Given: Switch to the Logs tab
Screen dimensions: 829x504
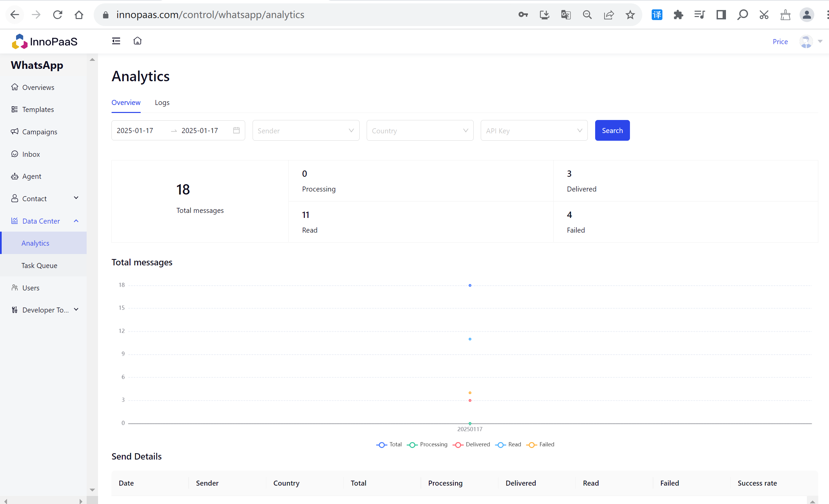Looking at the screenshot, I should pos(162,103).
